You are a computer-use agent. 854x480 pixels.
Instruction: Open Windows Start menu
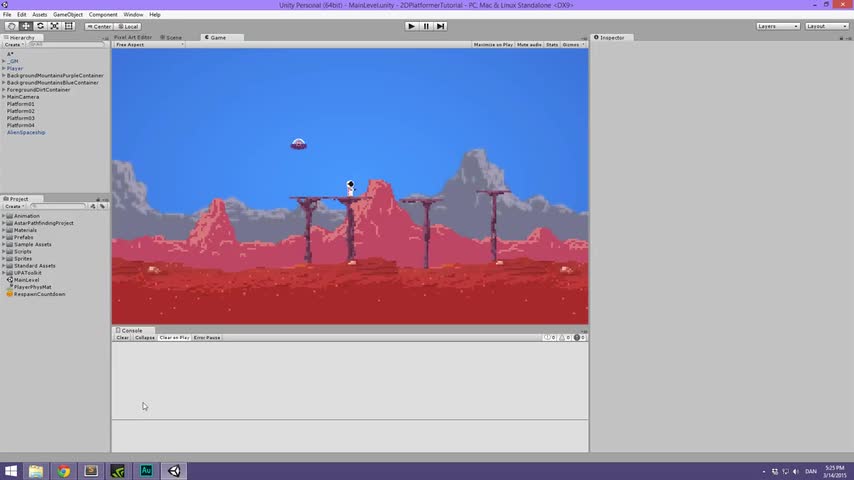click(x=11, y=471)
